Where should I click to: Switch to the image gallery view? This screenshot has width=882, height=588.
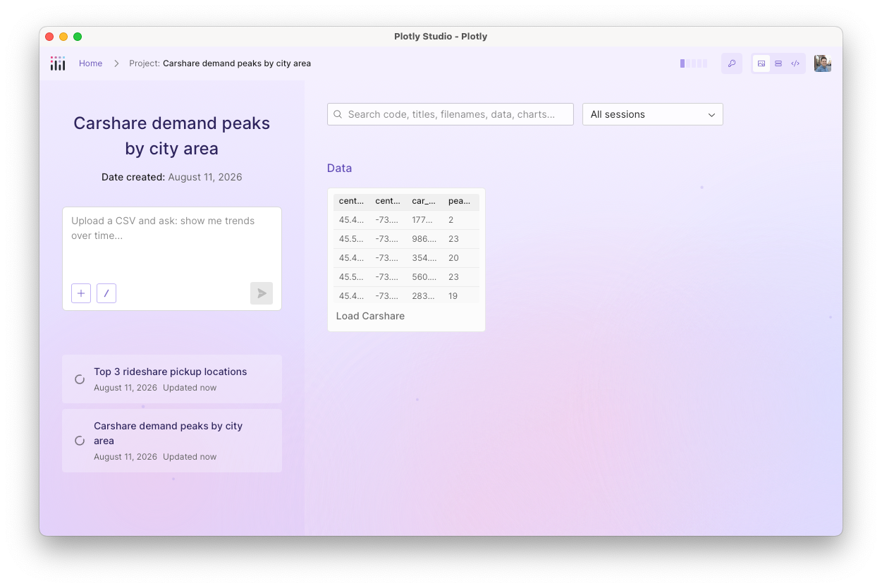coord(761,63)
